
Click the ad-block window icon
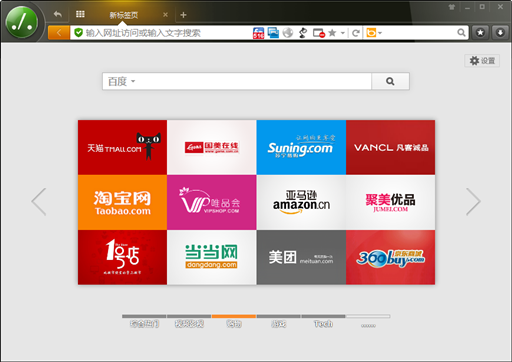coord(319,33)
